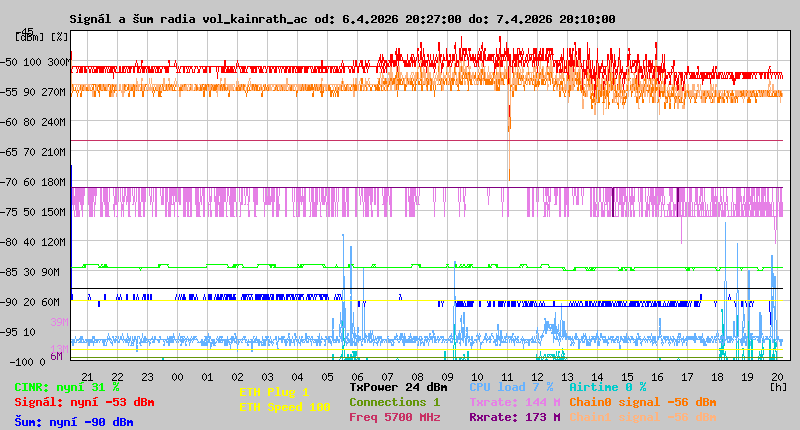
Task: Click the '[dBm] [%]' axis unit label
Action: click(x=41, y=37)
